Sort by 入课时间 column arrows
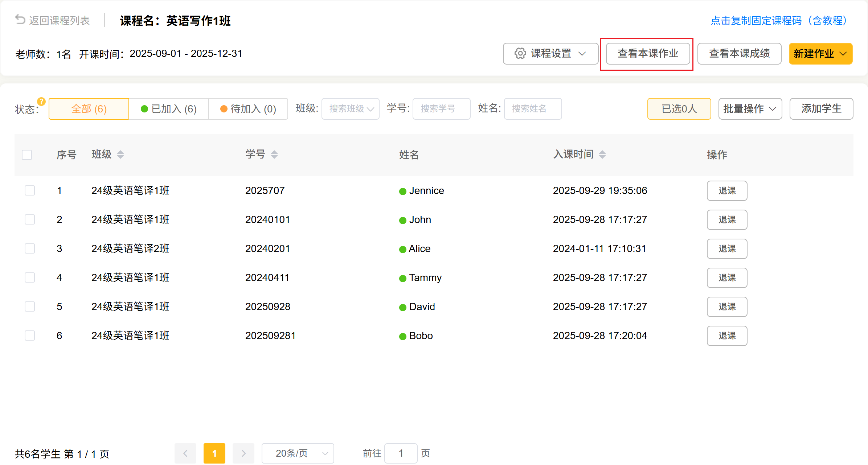Viewport: 868px width, 465px height. pyautogui.click(x=602, y=155)
